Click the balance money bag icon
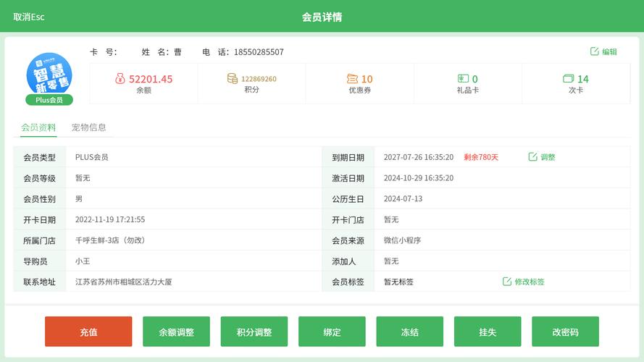This screenshot has width=644, height=362. [x=120, y=78]
